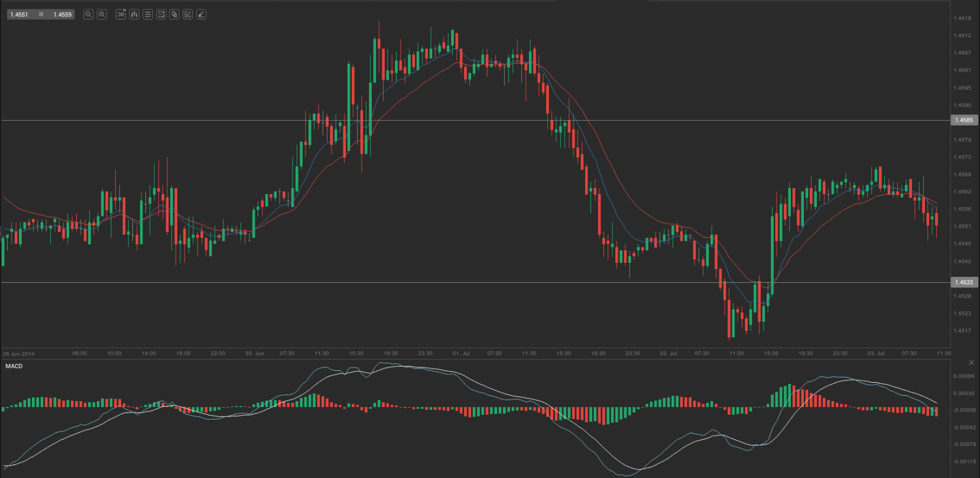The width and height of the screenshot is (980, 478).
Task: Click the 26 Jun 2014 start date label
Action: click(x=18, y=354)
